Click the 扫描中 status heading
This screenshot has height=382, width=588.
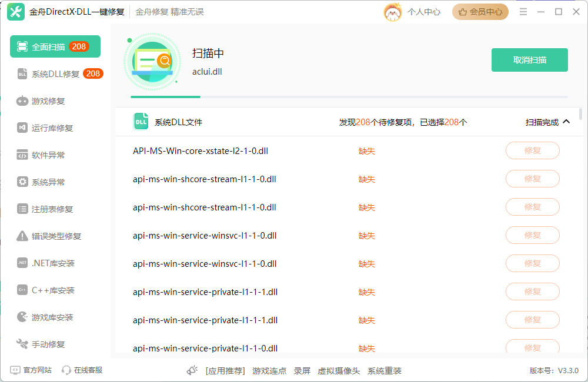208,53
